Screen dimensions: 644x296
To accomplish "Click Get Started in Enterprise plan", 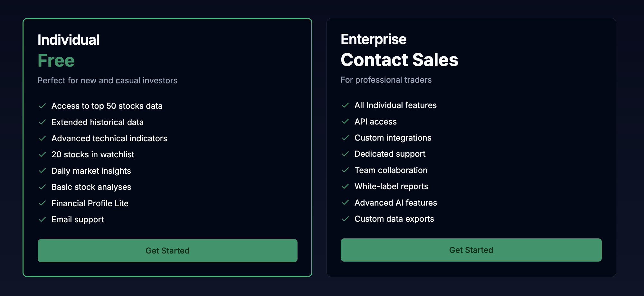I will [x=471, y=250].
